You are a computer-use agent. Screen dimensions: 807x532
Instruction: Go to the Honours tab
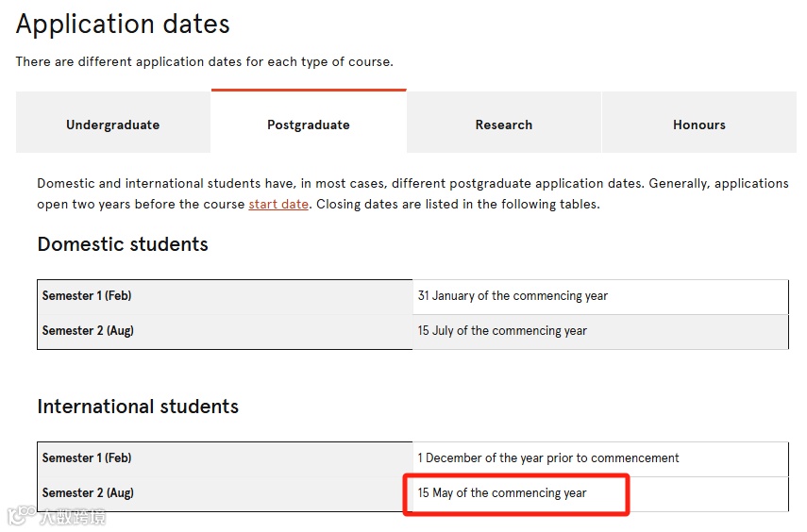pyautogui.click(x=698, y=125)
